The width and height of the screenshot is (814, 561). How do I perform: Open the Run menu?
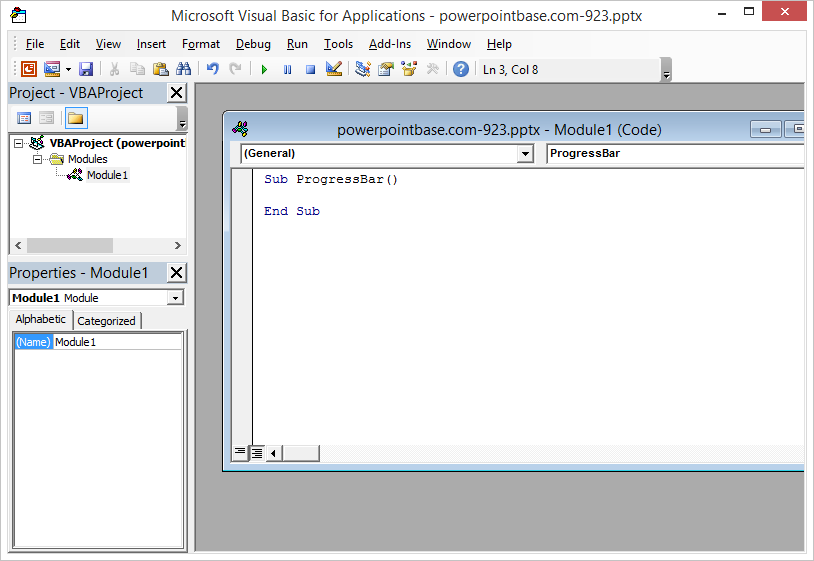click(297, 44)
